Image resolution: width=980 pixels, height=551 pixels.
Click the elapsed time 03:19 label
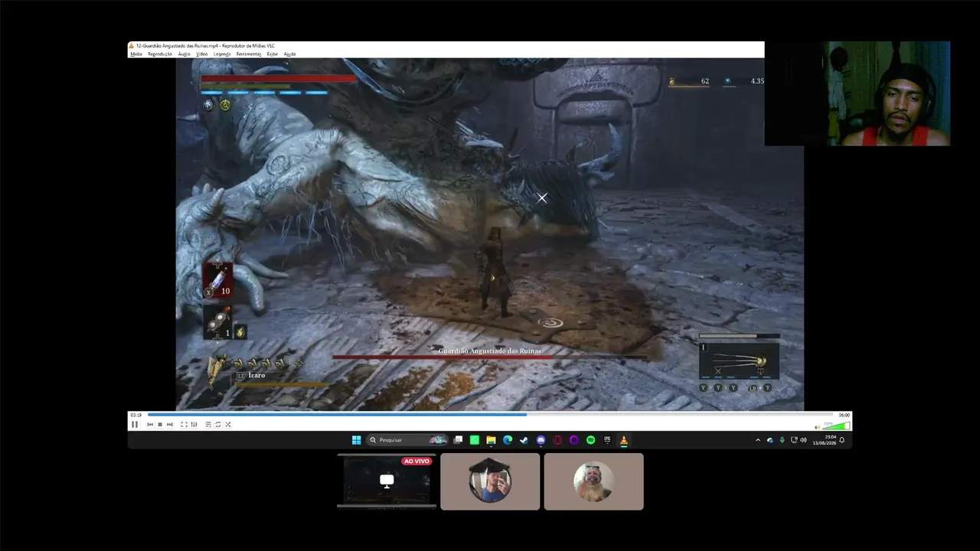tap(136, 415)
